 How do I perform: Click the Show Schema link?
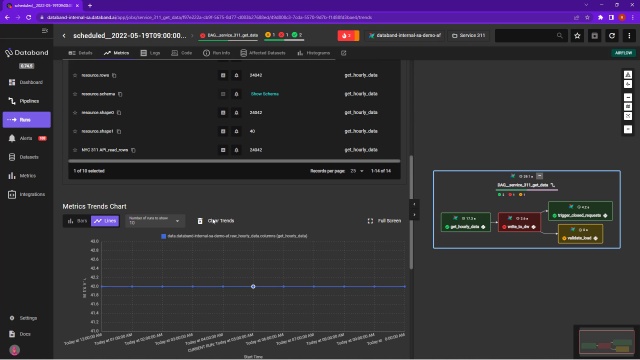coord(264,94)
